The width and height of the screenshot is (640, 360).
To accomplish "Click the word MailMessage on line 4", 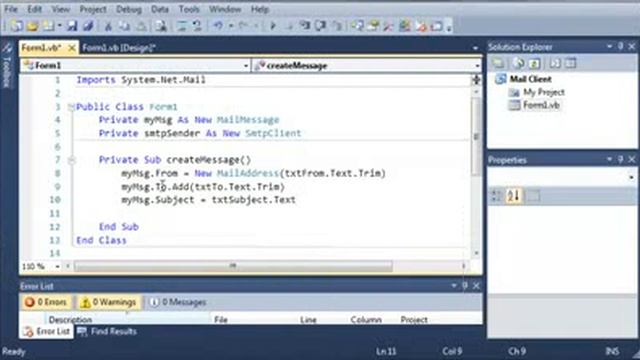I will 248,120.
